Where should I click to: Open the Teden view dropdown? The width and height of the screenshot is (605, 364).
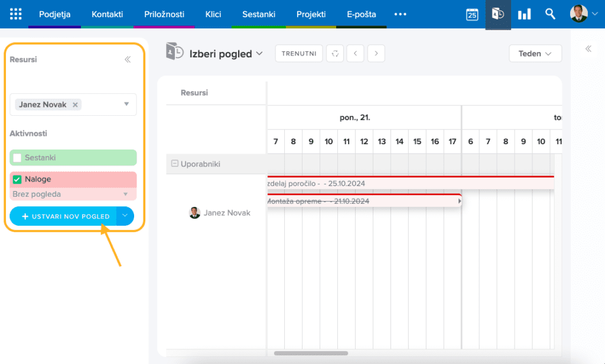[535, 54]
